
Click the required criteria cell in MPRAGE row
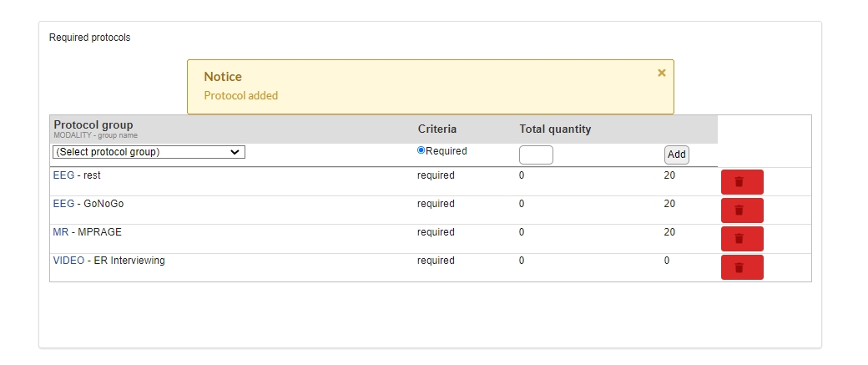(436, 232)
